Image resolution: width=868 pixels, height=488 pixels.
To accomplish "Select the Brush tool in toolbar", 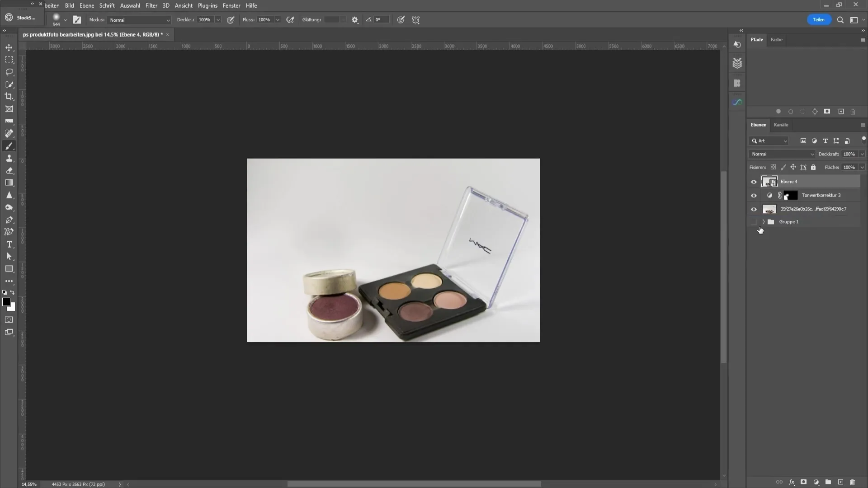I will [x=9, y=146].
